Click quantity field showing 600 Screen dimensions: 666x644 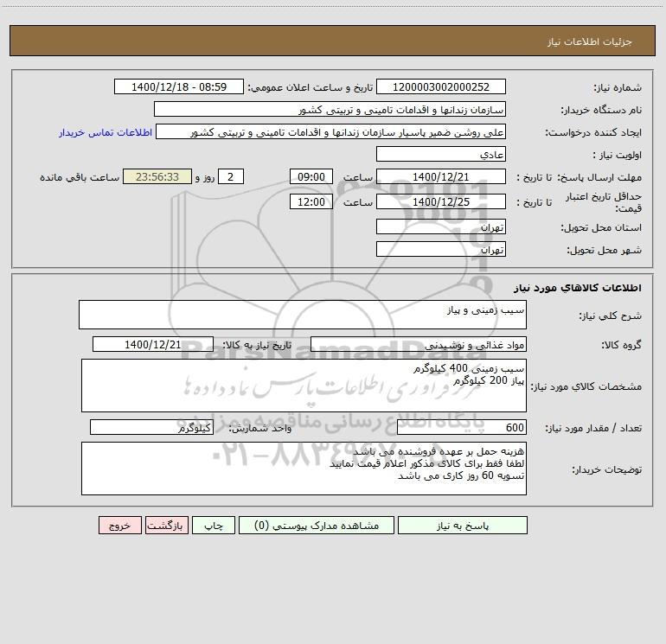462,427
